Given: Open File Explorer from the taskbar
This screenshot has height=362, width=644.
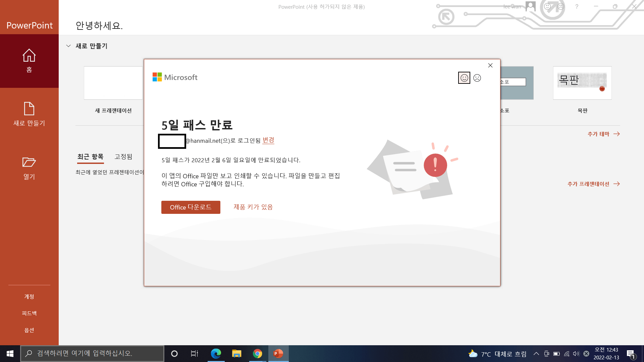Looking at the screenshot, I should (236, 354).
